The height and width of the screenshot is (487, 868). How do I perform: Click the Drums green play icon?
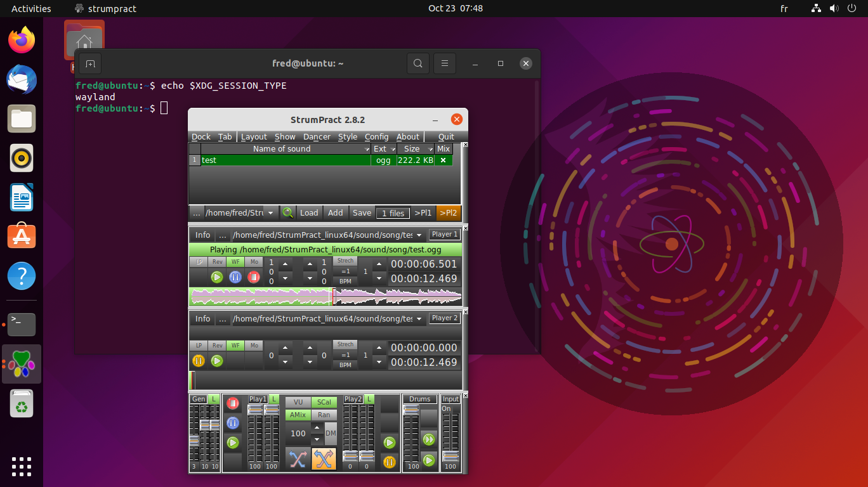(x=429, y=460)
